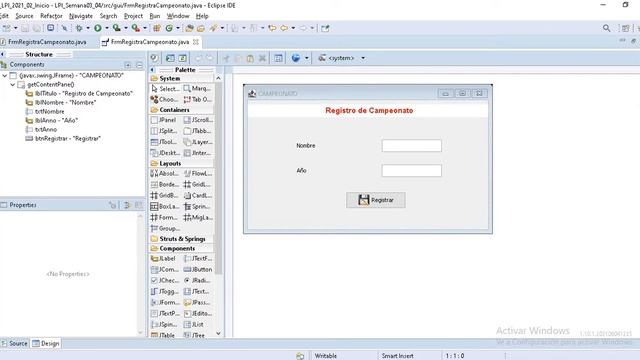Activate the Marquee tool in palette

[x=198, y=89]
